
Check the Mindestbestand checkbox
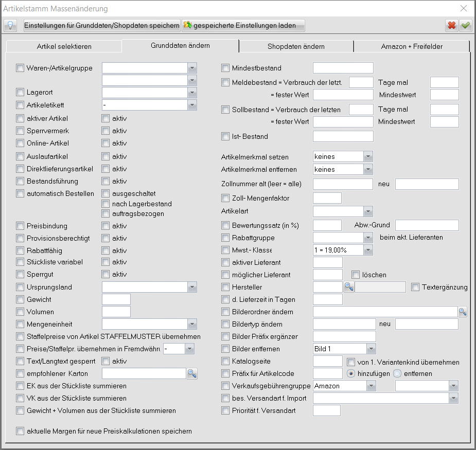coord(225,68)
